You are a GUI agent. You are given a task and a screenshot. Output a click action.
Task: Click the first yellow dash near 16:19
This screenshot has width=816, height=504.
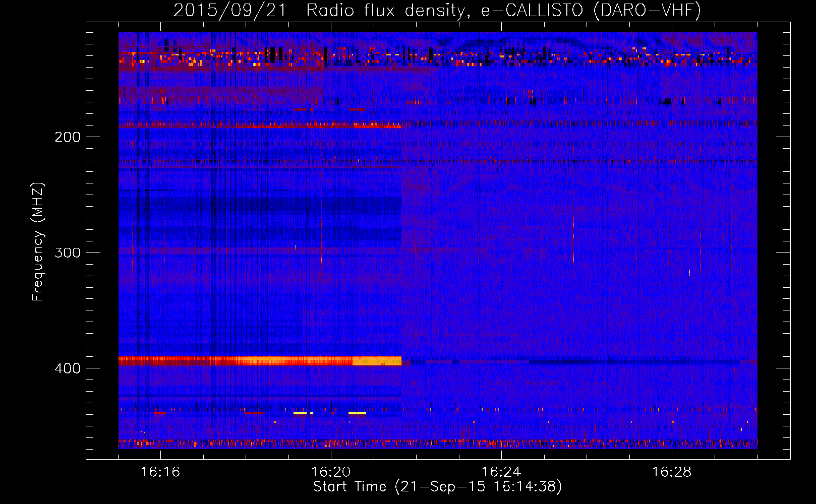tap(300, 413)
